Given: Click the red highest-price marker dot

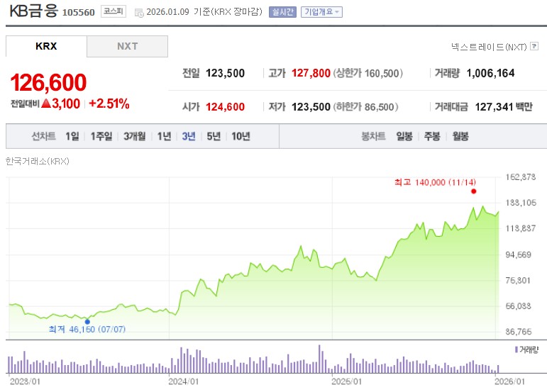Looking at the screenshot, I should coord(473,191).
